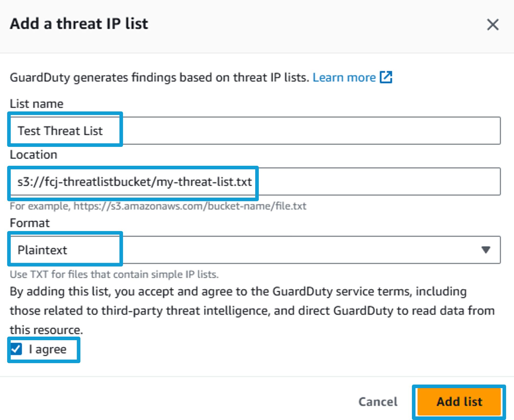This screenshot has width=514, height=420.
Task: Click the Format dropdown arrow icon
Action: [x=486, y=250]
